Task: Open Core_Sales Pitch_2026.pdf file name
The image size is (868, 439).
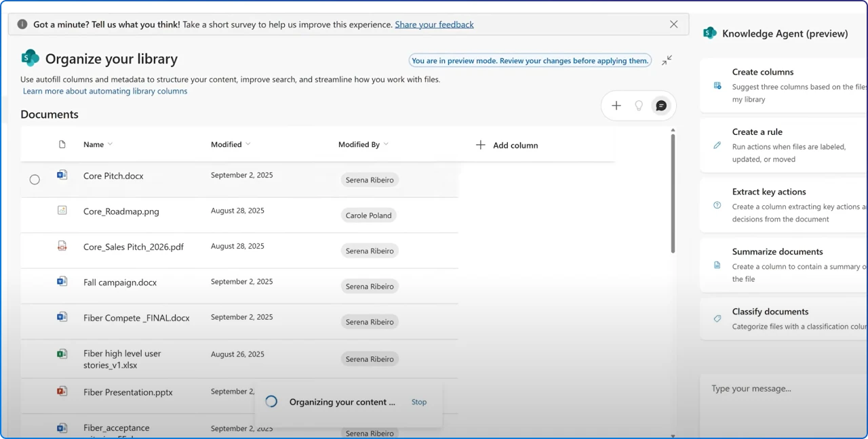Action: tap(134, 247)
